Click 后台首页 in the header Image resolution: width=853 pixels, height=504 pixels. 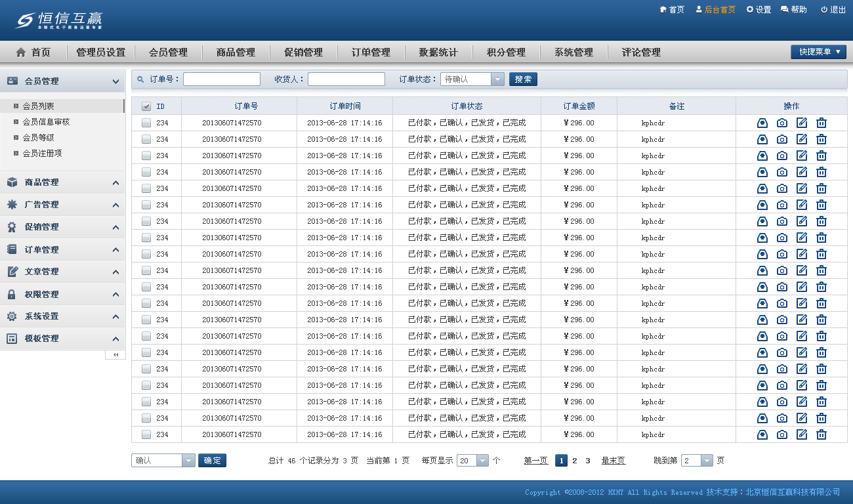point(720,10)
